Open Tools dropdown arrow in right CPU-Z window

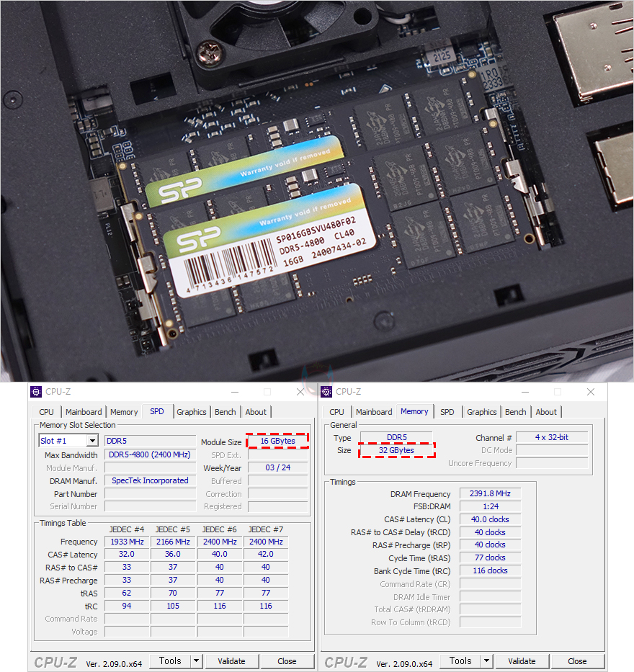click(486, 661)
